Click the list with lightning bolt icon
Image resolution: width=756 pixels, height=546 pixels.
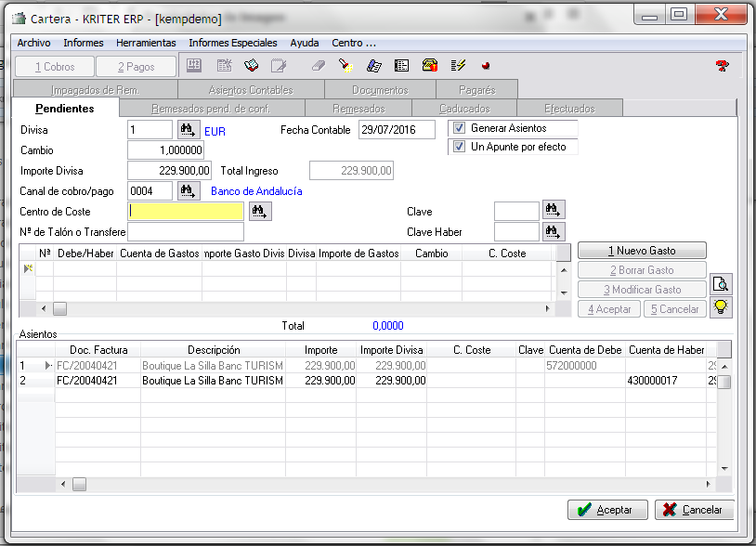pyautogui.click(x=458, y=66)
